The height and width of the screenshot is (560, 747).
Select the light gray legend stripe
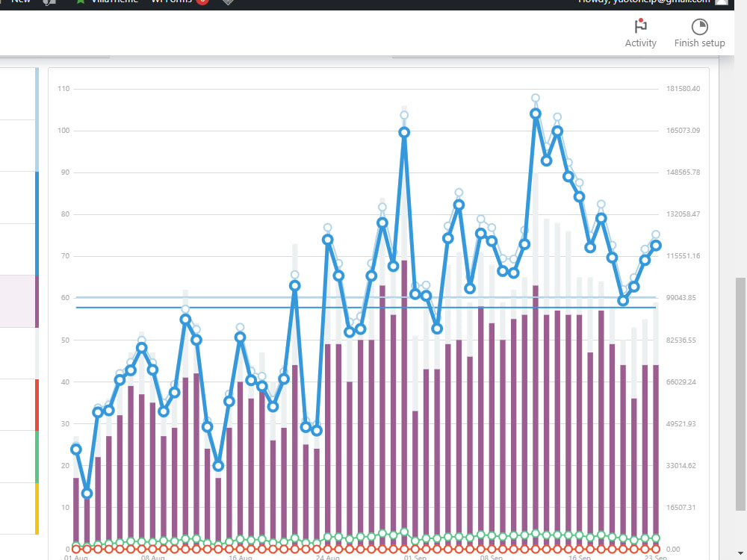(37, 353)
